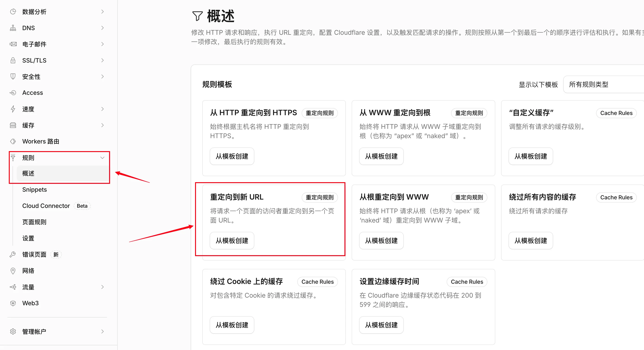Click the Web3 sidebar icon

tap(13, 303)
